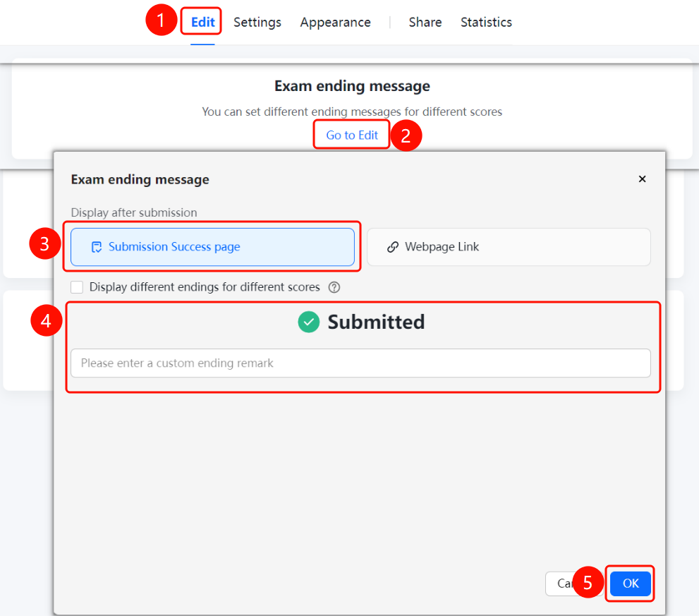Focus the custom ending remark field
The height and width of the screenshot is (616, 699).
(360, 363)
